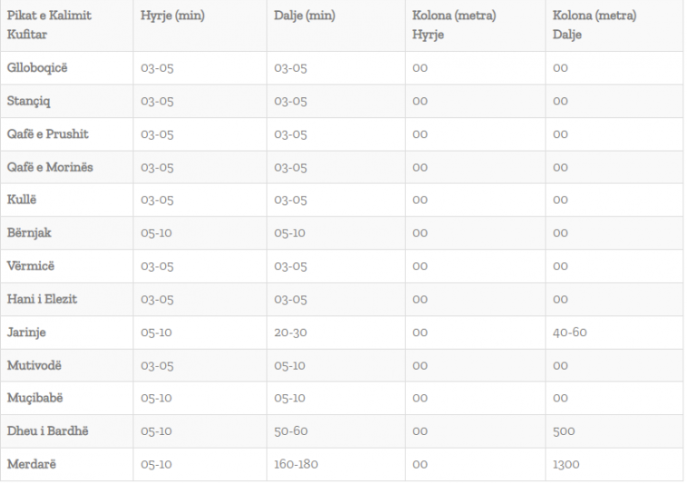The image size is (689, 483).
Task: Click the Bërnjak row label
Action: click(31, 233)
